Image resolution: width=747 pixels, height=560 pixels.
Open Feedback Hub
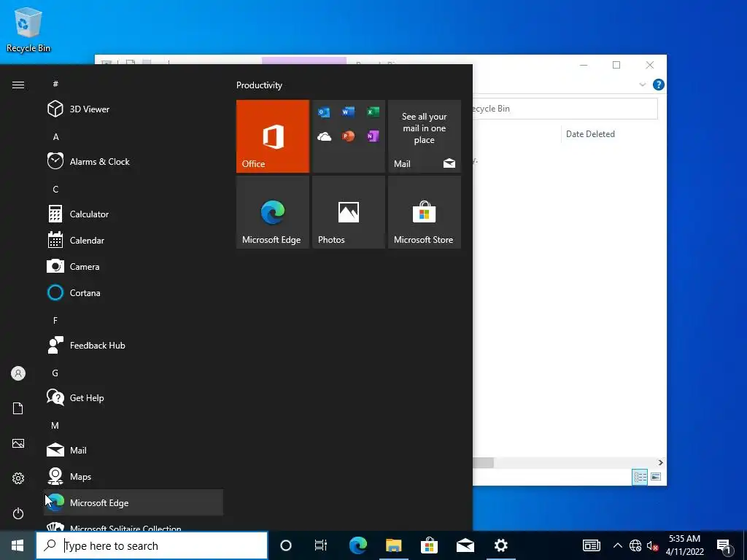pyautogui.click(x=133, y=345)
